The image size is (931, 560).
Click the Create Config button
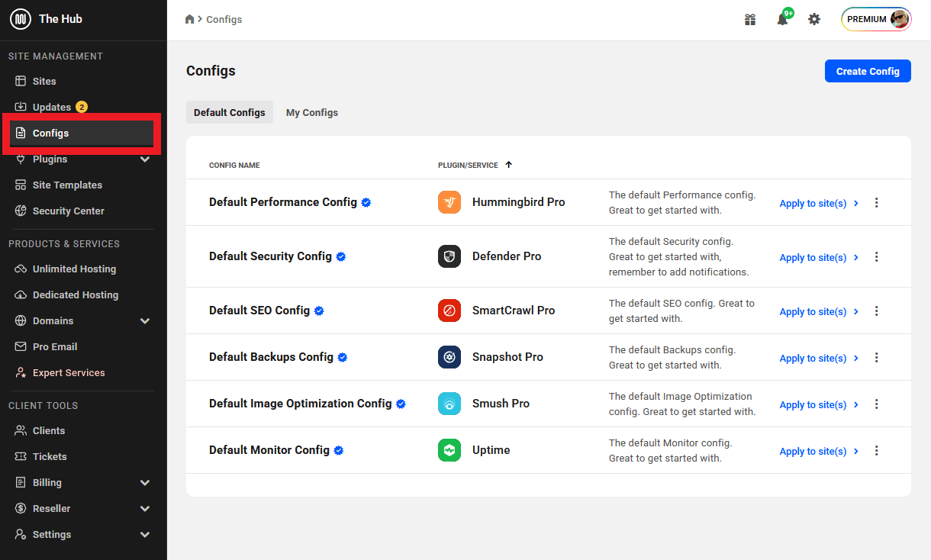pos(868,71)
